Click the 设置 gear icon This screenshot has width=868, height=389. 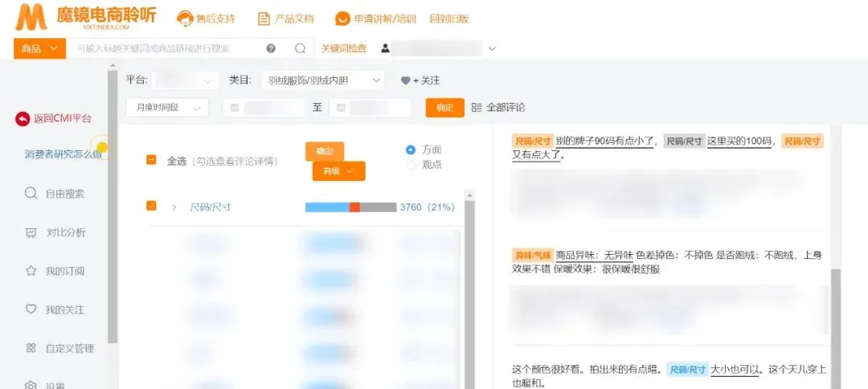[x=31, y=385]
